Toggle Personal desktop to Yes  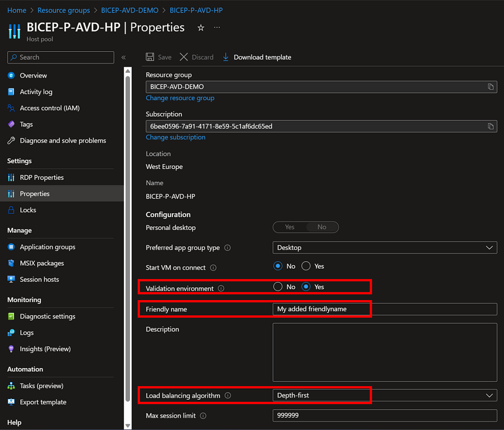point(289,227)
